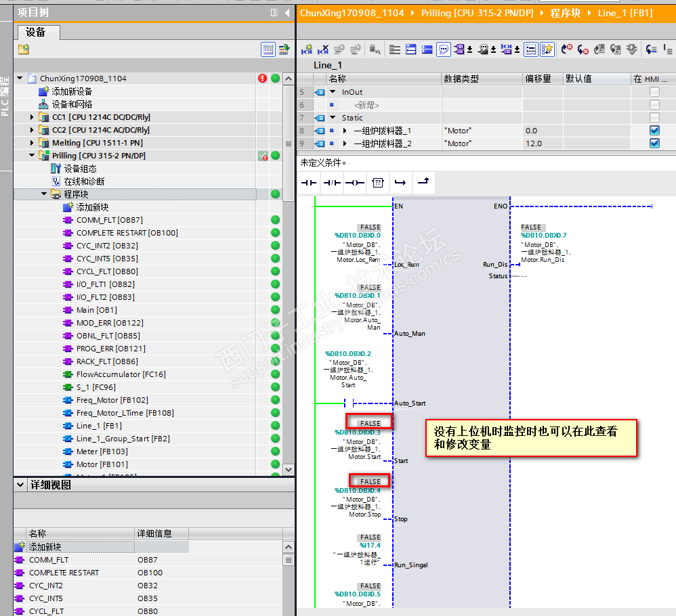Select the Motor [FB101] block
Screen dimensions: 676x616
click(x=102, y=464)
